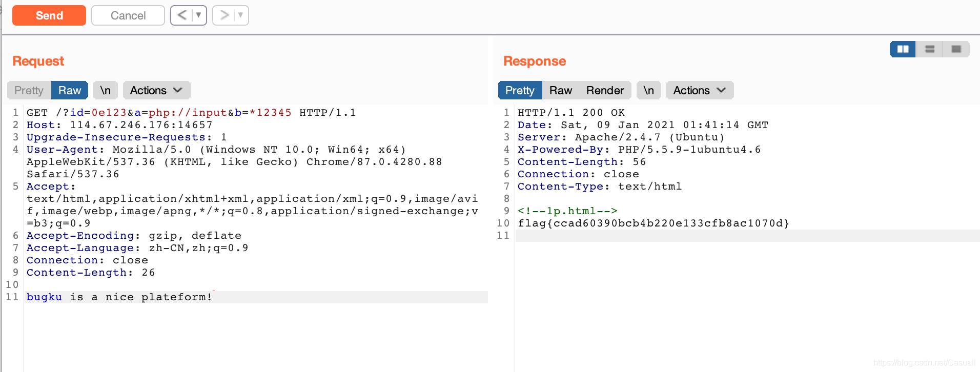Image resolution: width=980 pixels, height=372 pixels.
Task: Click the Content-Length: 56 response line
Action: coord(582,162)
